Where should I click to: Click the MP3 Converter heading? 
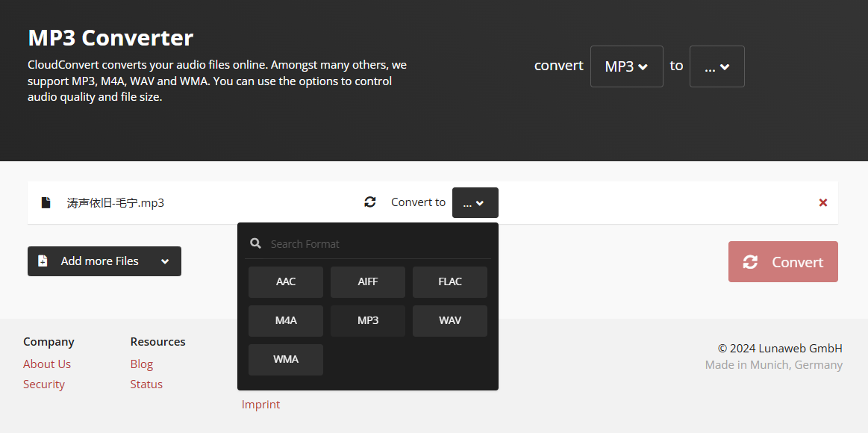[110, 37]
